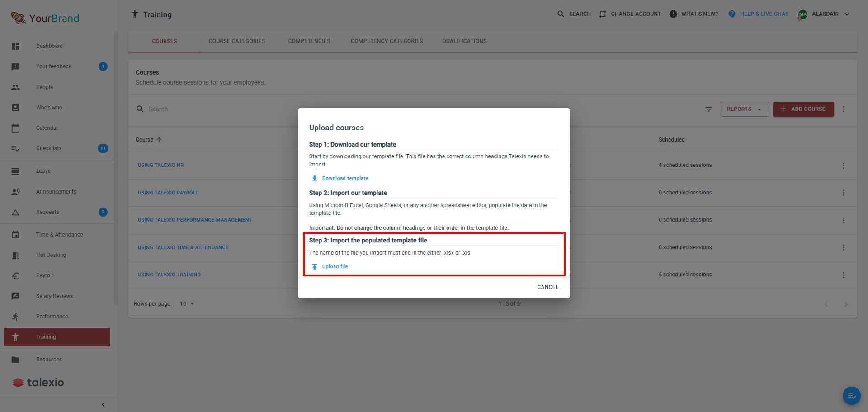Viewport: 868px width, 412px height.
Task: Open the Competency Categories tab
Action: coord(387,41)
